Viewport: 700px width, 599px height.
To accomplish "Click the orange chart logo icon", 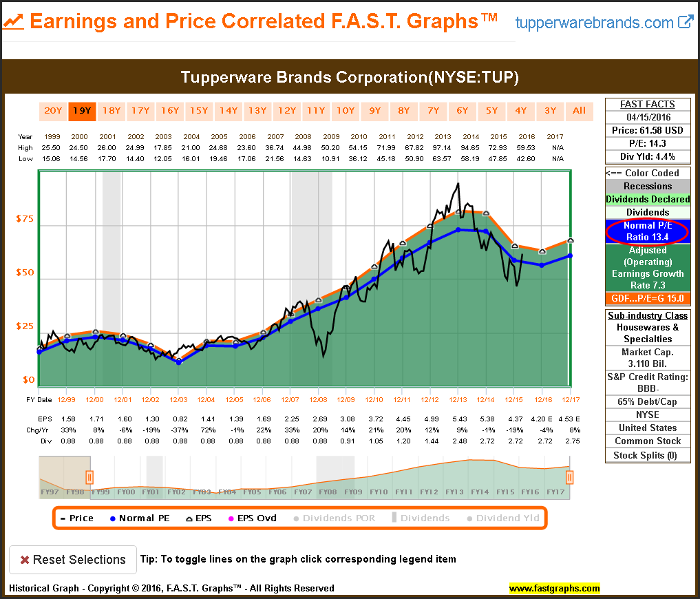I will 13,21.
